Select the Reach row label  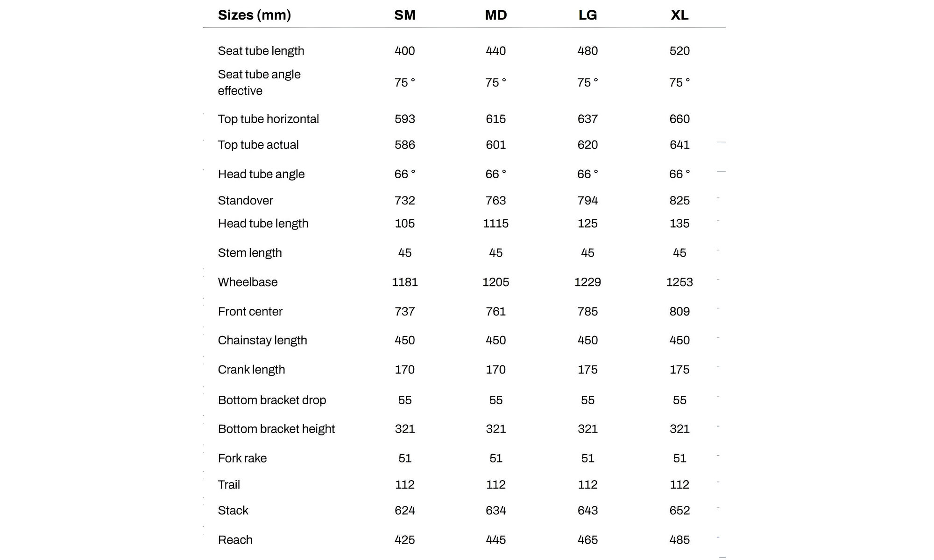235,540
